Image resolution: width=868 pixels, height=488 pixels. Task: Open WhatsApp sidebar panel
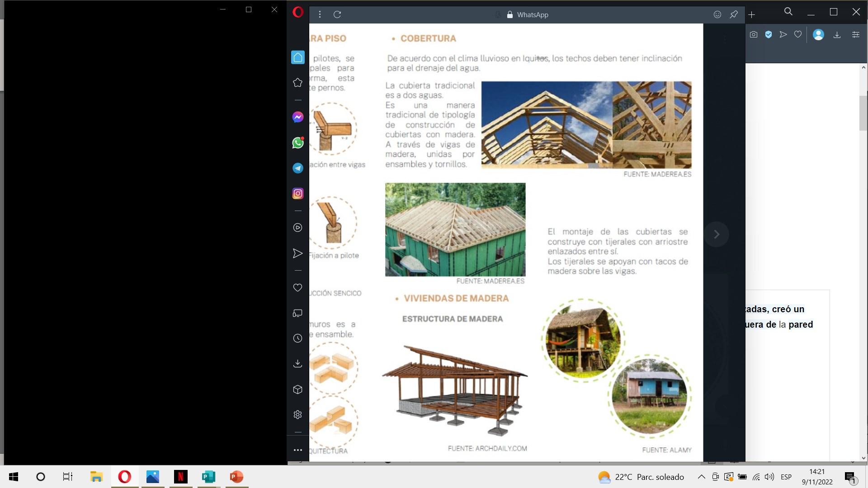[x=297, y=143]
